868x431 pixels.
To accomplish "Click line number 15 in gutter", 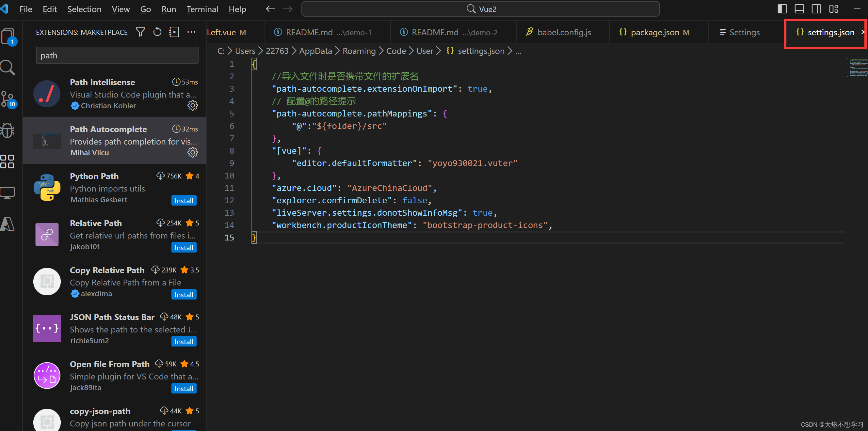I will click(229, 238).
